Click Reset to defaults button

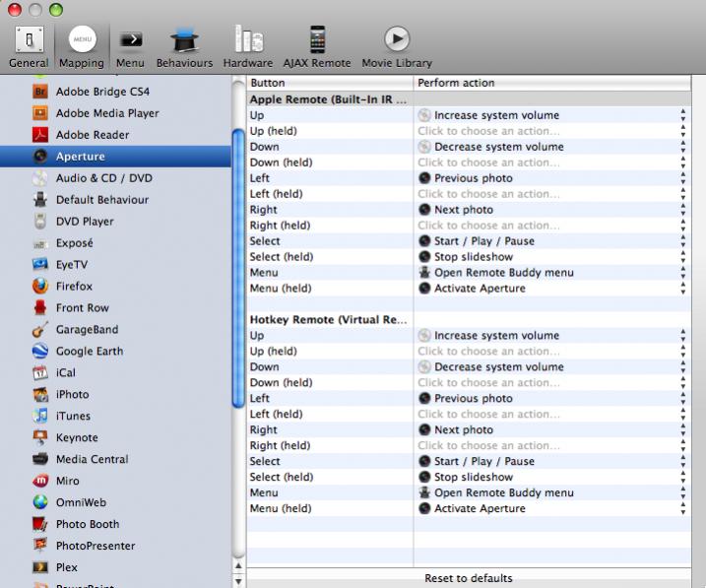[x=469, y=578]
